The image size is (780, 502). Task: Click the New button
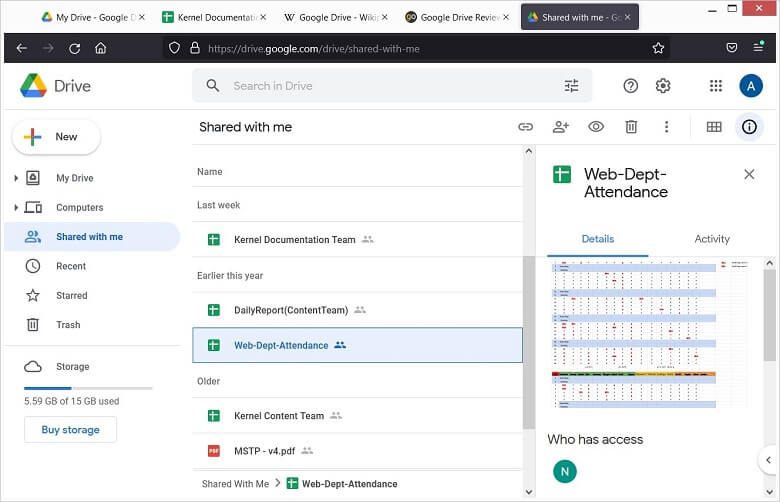[x=56, y=137]
